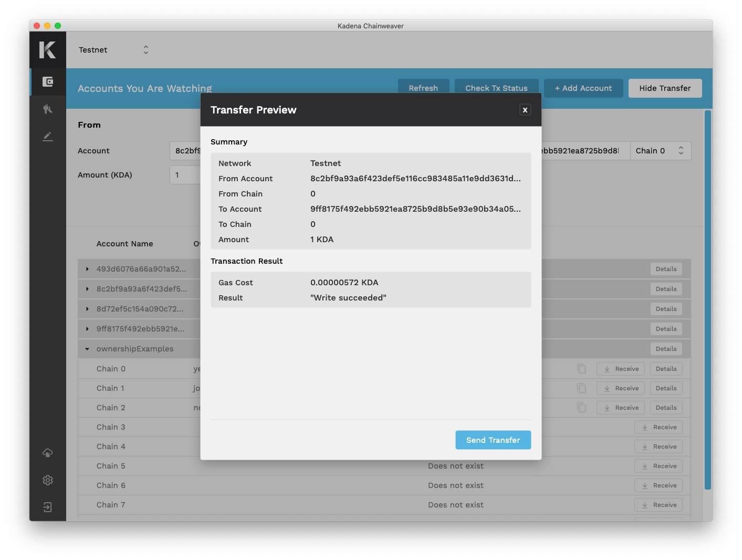Viewport: 742px width, 560px height.
Task: Open the Keys section in sidebar
Action: (48, 109)
